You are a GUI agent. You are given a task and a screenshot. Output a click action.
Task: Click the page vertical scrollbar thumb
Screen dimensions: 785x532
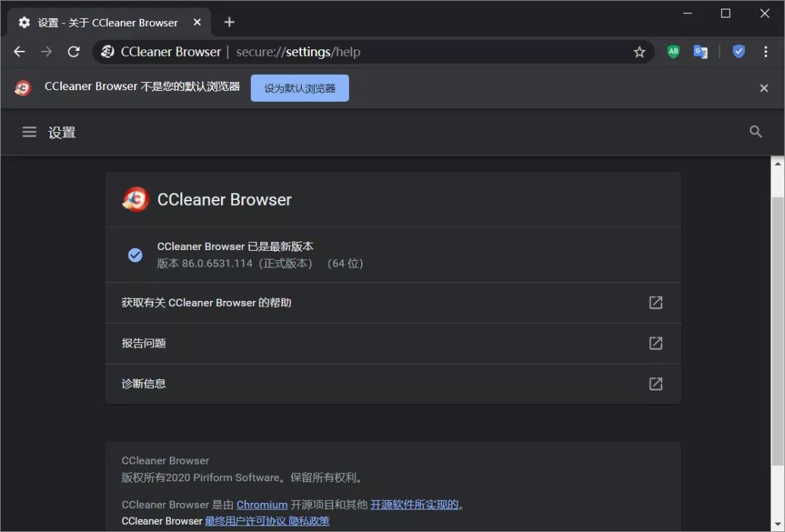click(x=778, y=330)
